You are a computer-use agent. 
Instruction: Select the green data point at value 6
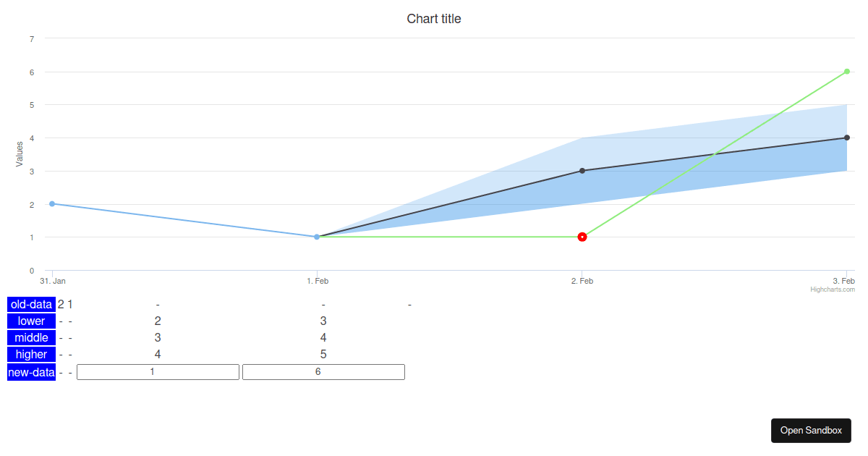click(847, 72)
